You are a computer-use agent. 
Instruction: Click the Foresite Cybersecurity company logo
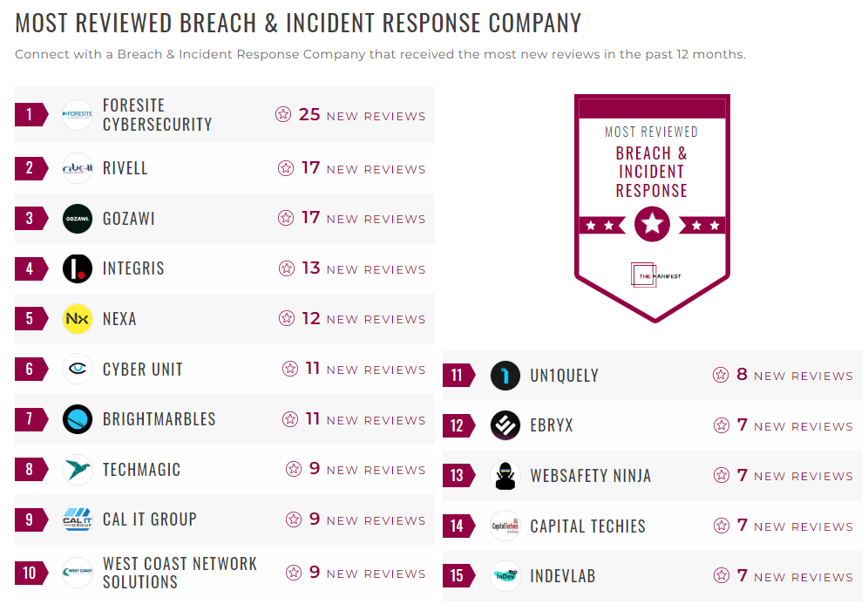77,113
